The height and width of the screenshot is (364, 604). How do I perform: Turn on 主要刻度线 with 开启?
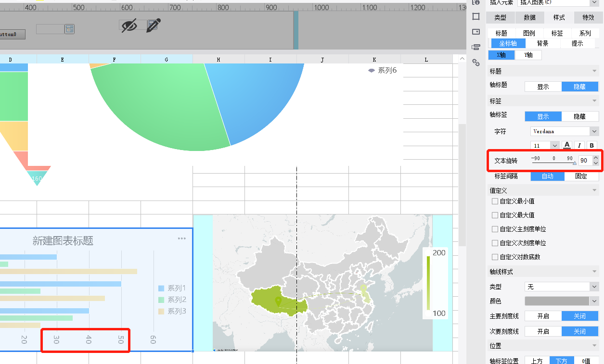[x=543, y=316]
